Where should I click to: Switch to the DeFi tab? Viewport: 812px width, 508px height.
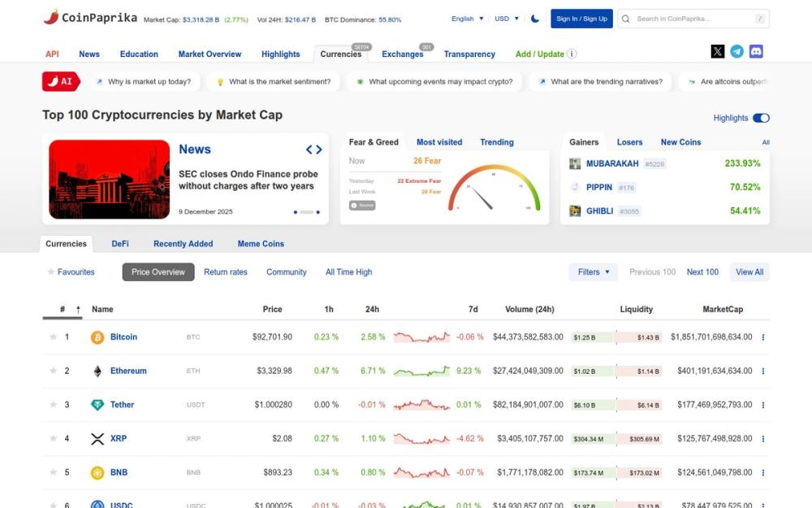[120, 244]
